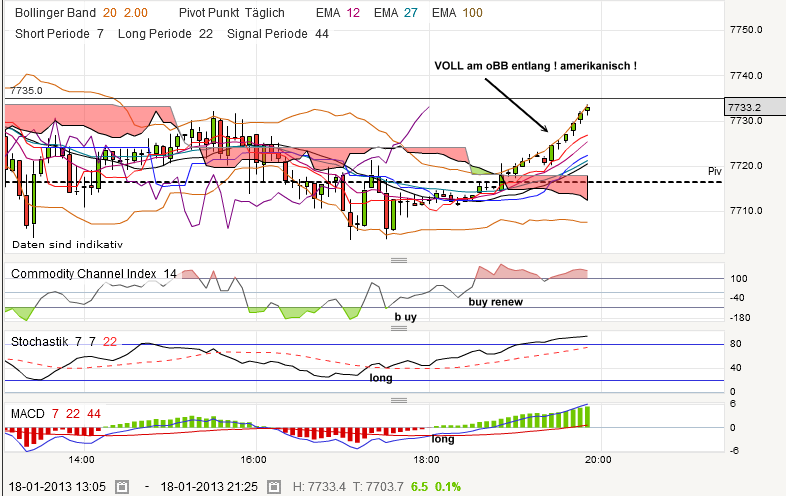Screen dimensions: 786x496
Task: Click the 7750.0 price axis label
Action: click(x=746, y=30)
